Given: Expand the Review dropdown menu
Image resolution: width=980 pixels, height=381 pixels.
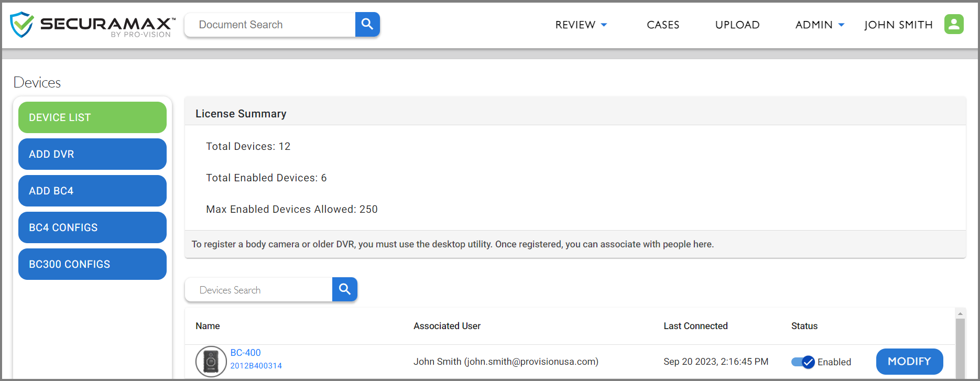Looking at the screenshot, I should pos(581,25).
